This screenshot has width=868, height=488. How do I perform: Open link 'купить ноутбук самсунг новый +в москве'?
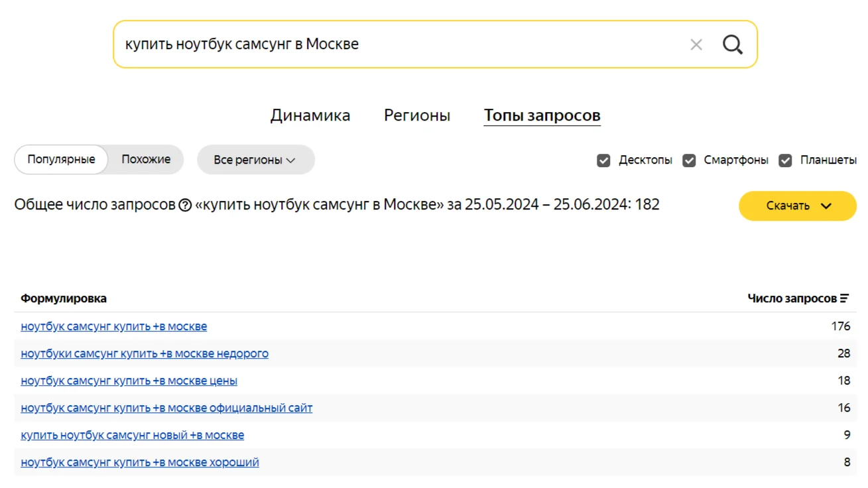click(x=133, y=435)
